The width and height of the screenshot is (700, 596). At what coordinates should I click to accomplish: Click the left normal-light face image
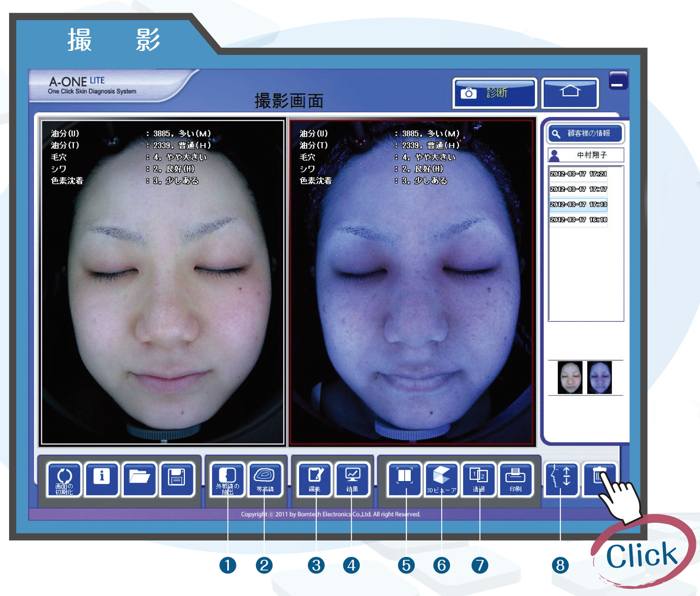pyautogui.click(x=162, y=283)
